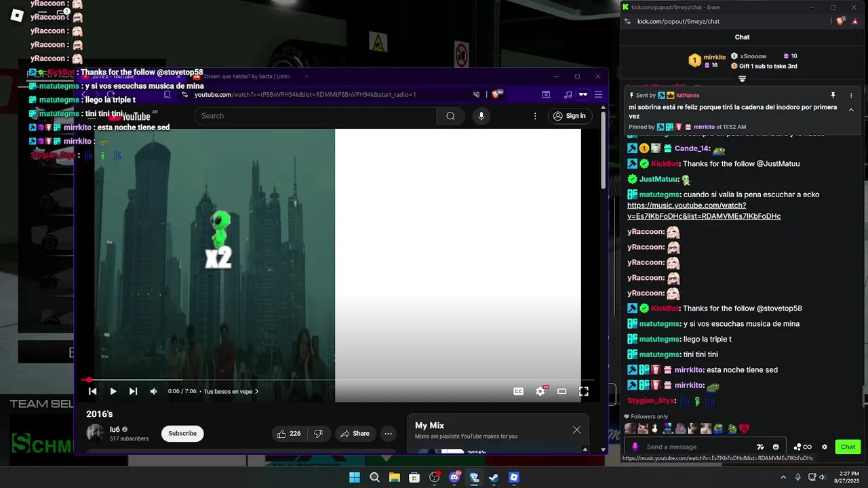Image resolution: width=868 pixels, height=488 pixels.
Task: Open Kick chat settings gear
Action: (825, 447)
